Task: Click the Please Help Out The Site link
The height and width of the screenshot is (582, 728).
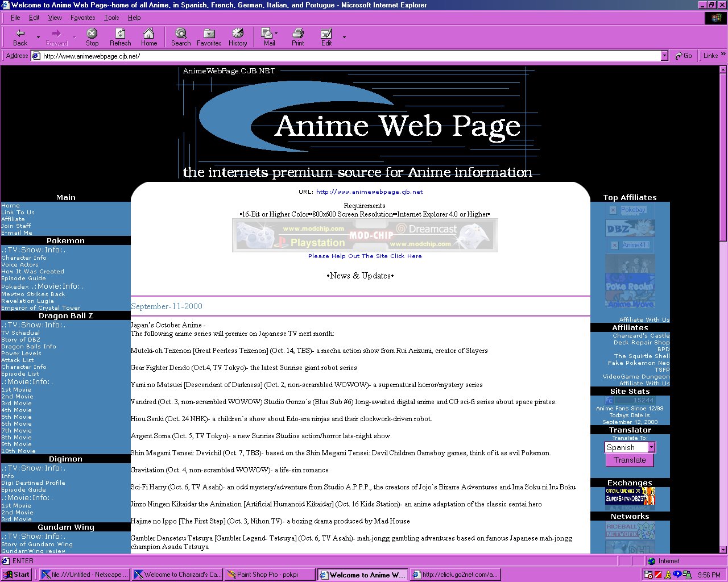Action: (x=365, y=256)
